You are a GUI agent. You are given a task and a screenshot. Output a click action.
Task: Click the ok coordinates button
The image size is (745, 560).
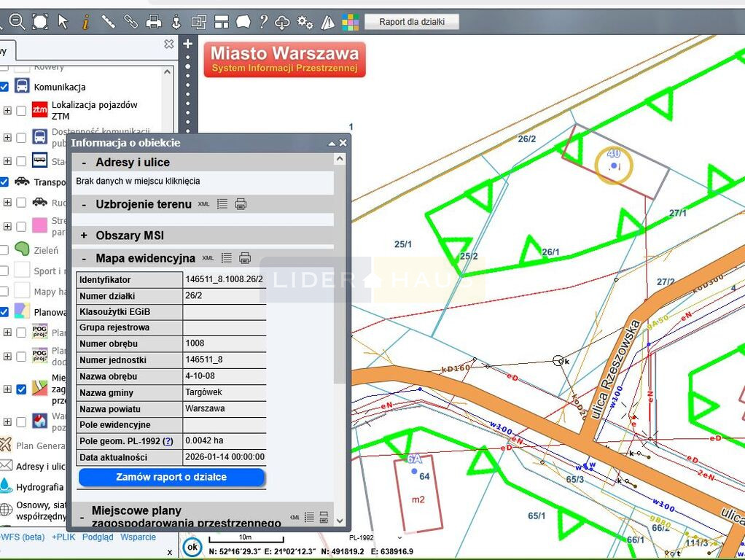point(192,547)
